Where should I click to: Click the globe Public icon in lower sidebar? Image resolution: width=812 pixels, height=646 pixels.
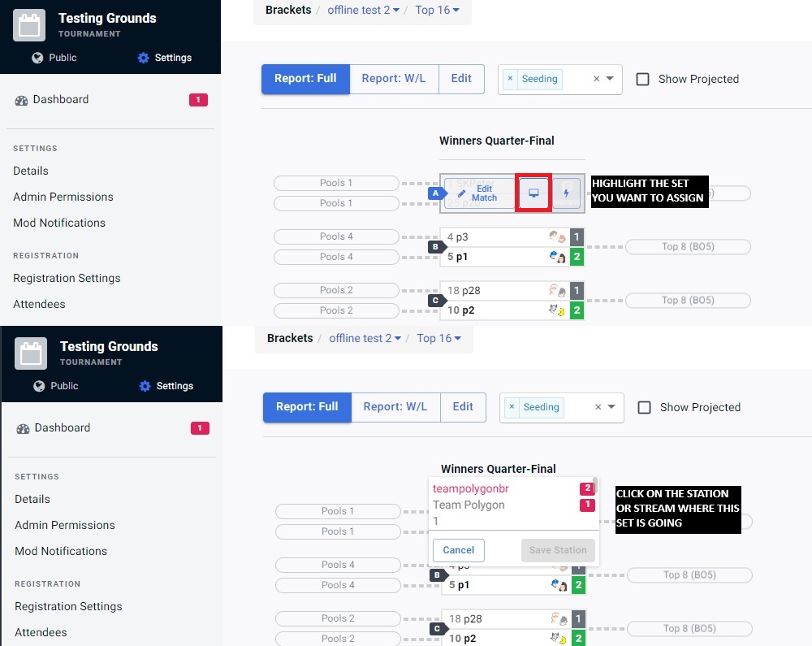pyautogui.click(x=39, y=386)
